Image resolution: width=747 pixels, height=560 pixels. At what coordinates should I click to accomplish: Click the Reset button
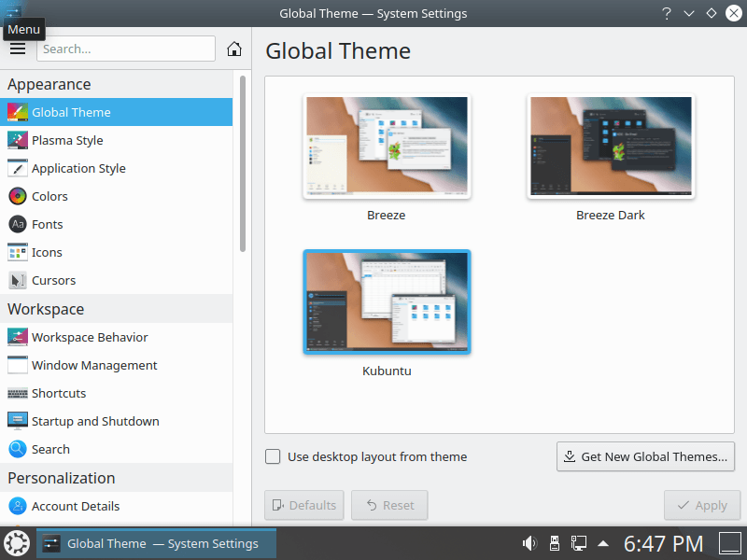389,505
